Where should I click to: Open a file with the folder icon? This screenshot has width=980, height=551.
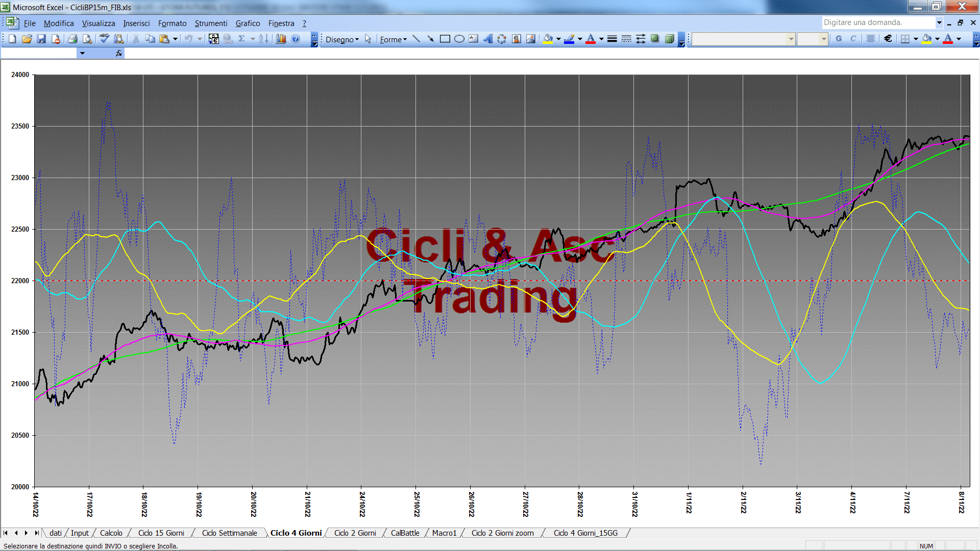[x=27, y=39]
